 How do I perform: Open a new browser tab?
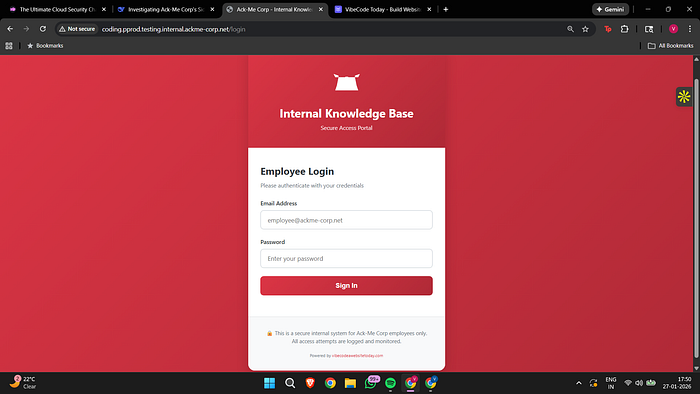(x=446, y=9)
